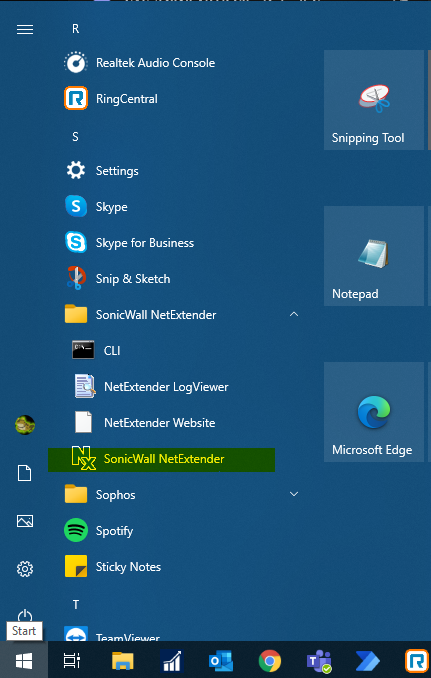Viewport: 431px width, 678px height.
Task: Open the hamburger menu at top left
Action: pyautogui.click(x=25, y=29)
